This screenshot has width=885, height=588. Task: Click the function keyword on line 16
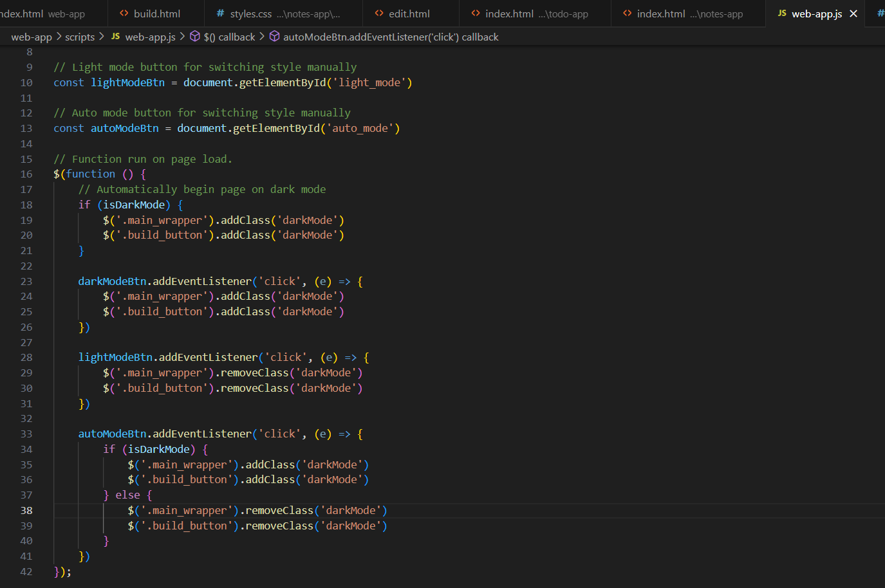coord(91,174)
